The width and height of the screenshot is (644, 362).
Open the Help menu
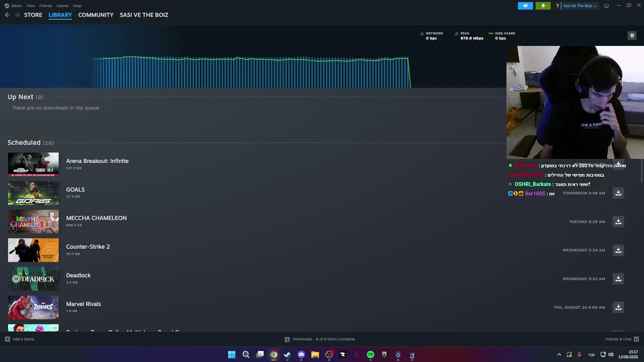[x=77, y=6]
